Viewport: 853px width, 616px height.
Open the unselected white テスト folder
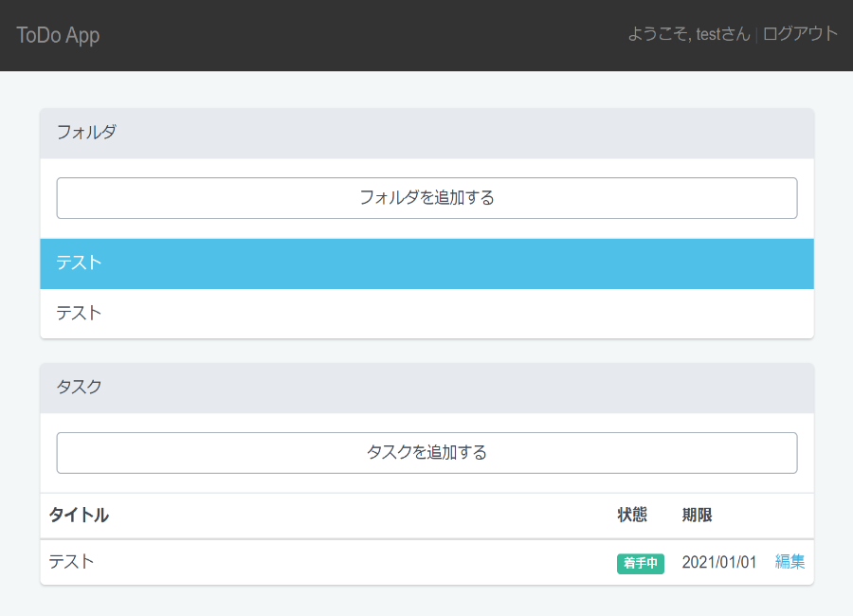[426, 313]
